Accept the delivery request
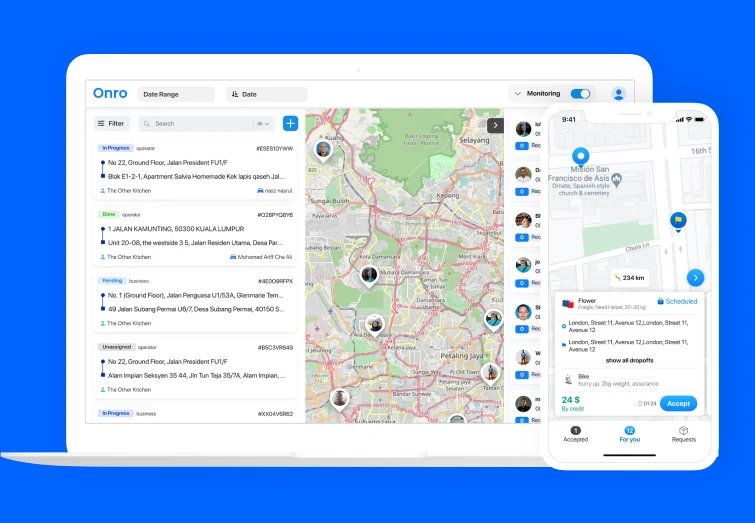 pyautogui.click(x=678, y=404)
